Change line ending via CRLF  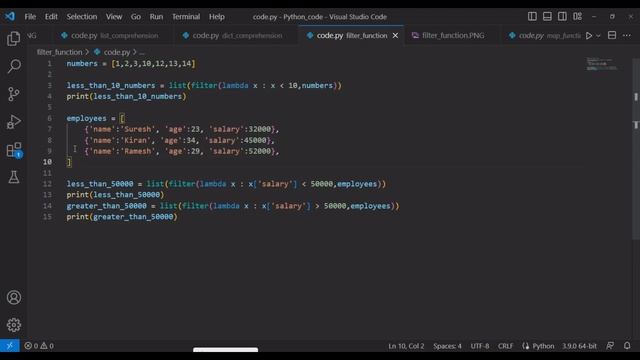(505, 346)
